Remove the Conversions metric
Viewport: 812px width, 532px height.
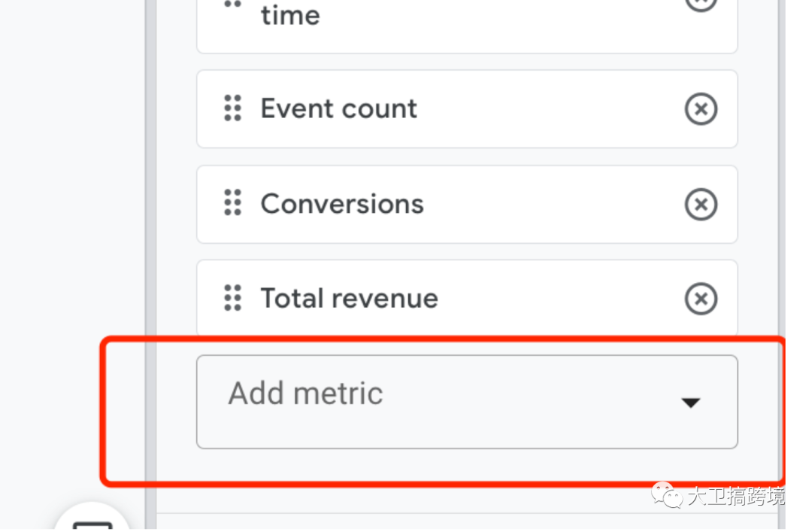tap(701, 204)
